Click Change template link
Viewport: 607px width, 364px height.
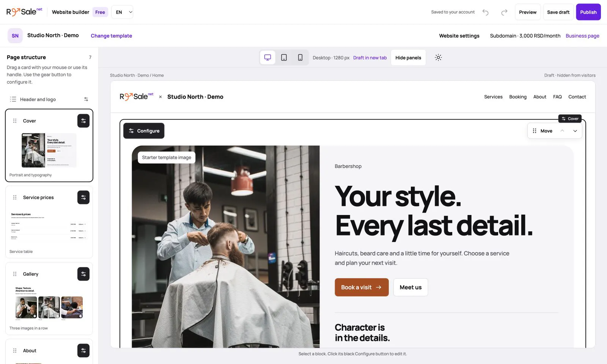[x=112, y=36]
